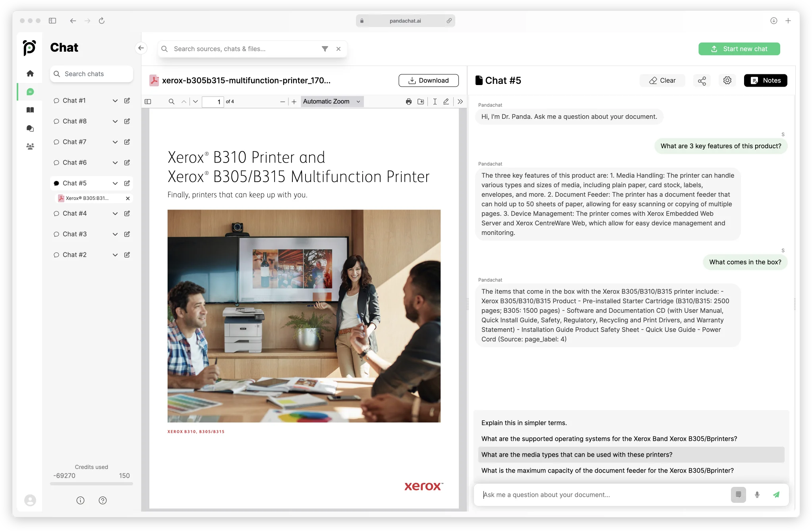The width and height of the screenshot is (812, 531).
Task: Zoom out of the PDF with the minus button
Action: 282,102
